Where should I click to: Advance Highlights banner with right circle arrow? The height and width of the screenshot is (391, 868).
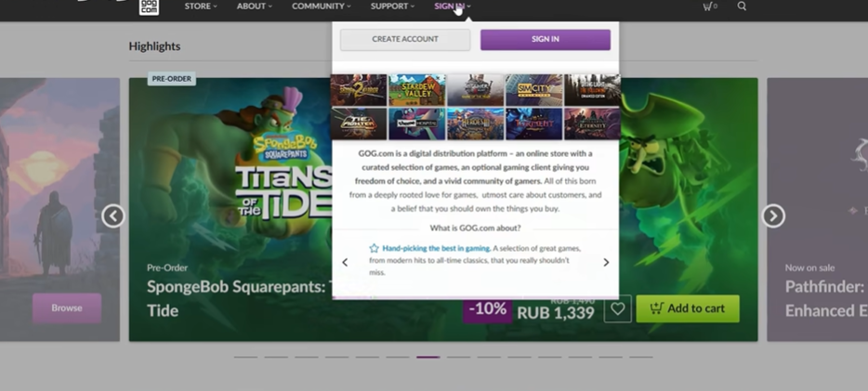[x=773, y=215]
